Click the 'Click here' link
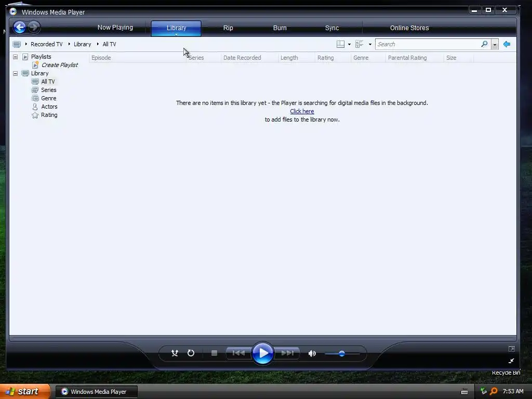Screen dimensions: 532x399 [x=302, y=111]
